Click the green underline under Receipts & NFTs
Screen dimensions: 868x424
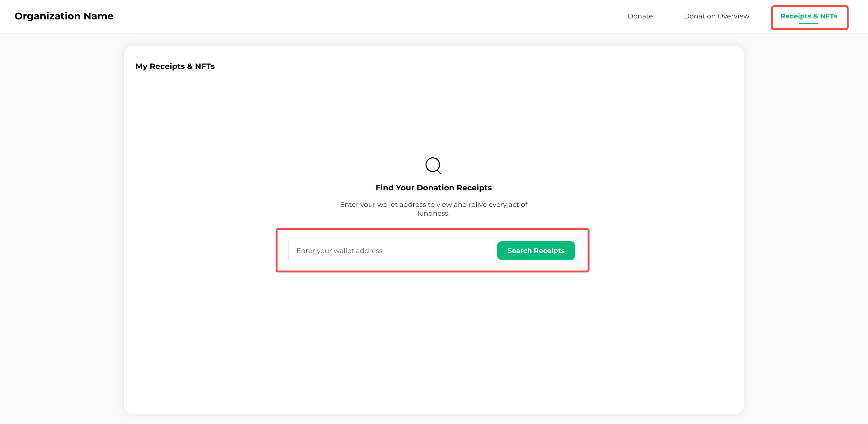tap(809, 23)
